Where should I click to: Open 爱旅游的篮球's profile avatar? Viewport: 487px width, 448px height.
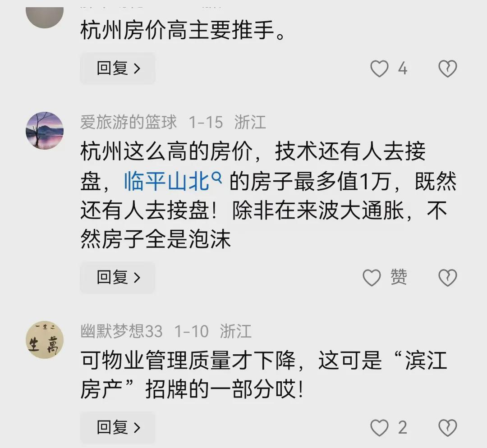(x=45, y=130)
